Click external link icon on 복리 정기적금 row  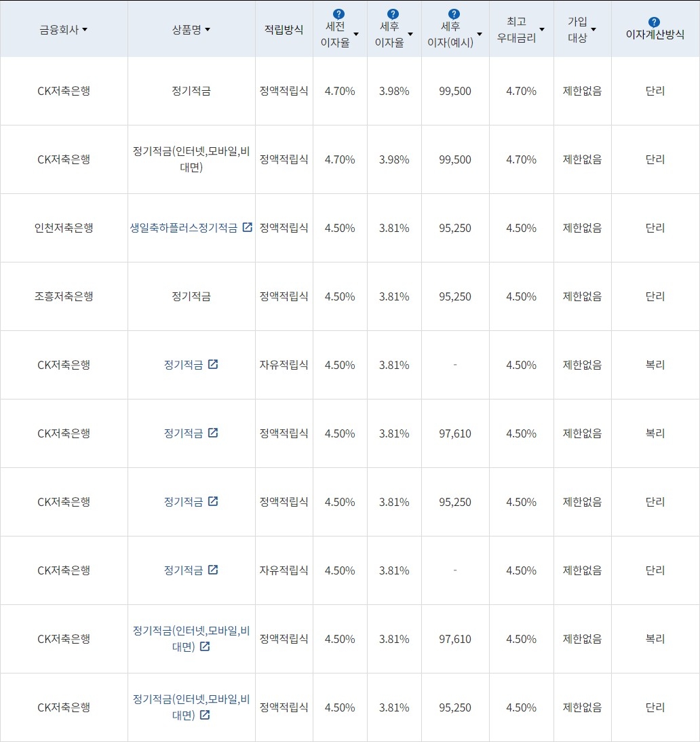point(214,433)
